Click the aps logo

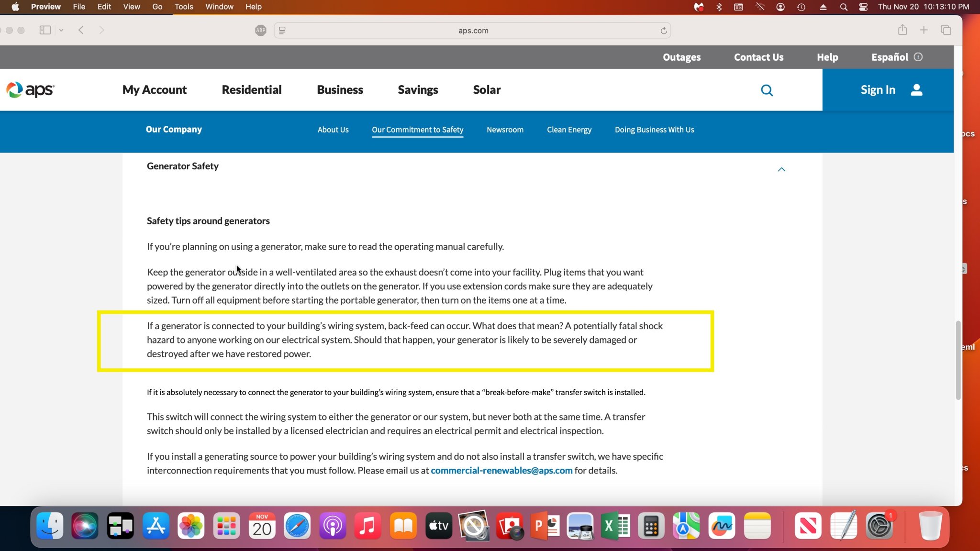pos(31,89)
